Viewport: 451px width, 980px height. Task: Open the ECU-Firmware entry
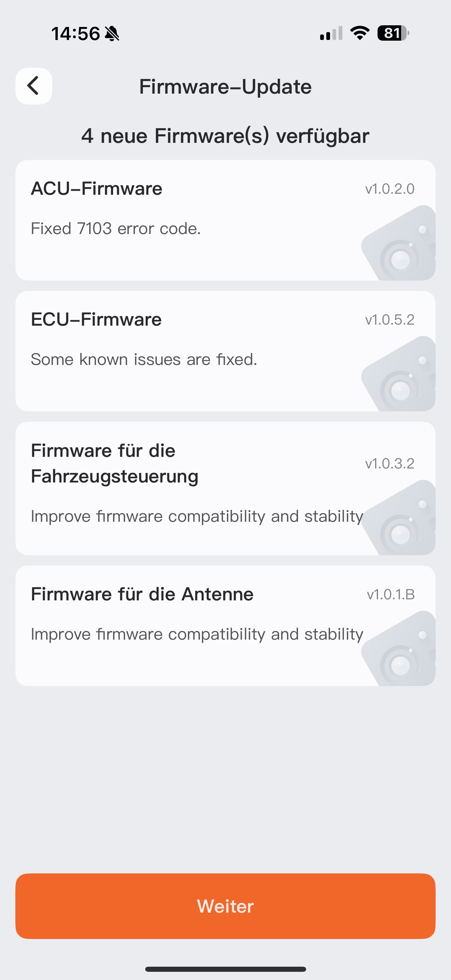point(225,351)
